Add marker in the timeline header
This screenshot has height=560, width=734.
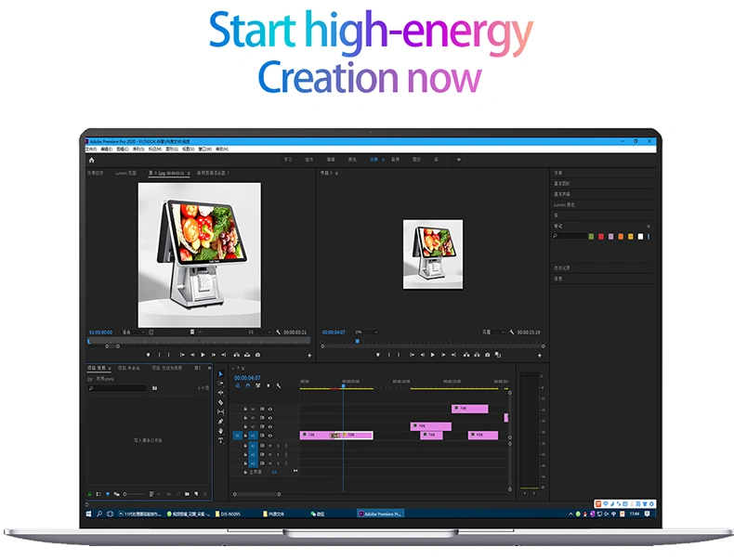coord(269,386)
